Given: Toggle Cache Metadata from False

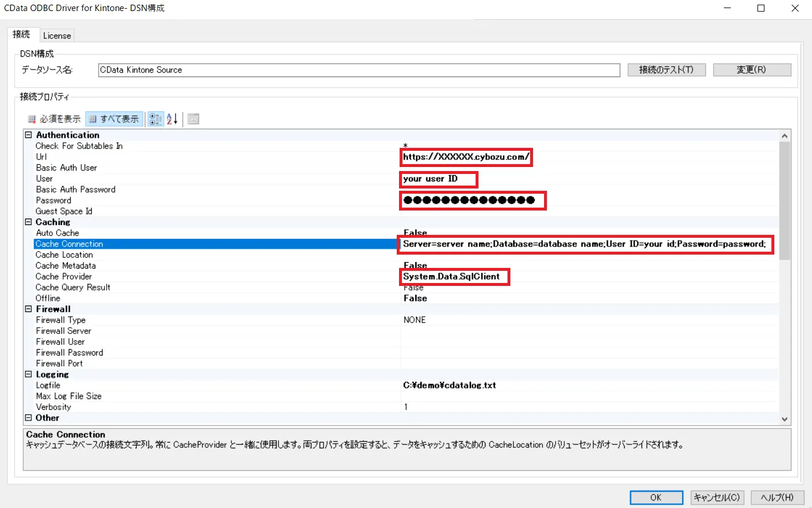Looking at the screenshot, I should pyautogui.click(x=415, y=265).
